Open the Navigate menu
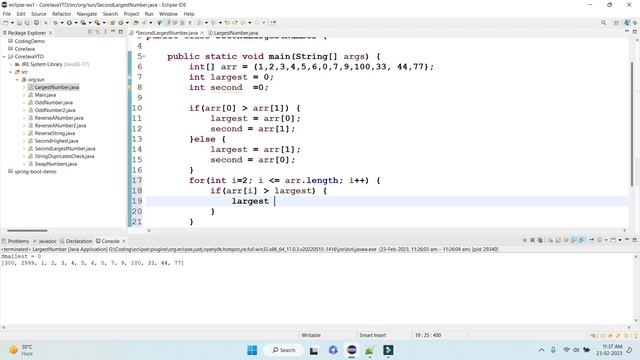This screenshot has height=360, width=640. 87,14
